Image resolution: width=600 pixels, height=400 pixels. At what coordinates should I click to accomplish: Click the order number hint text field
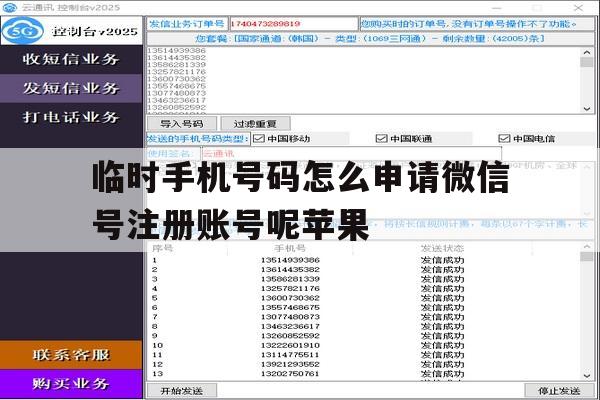click(x=477, y=24)
